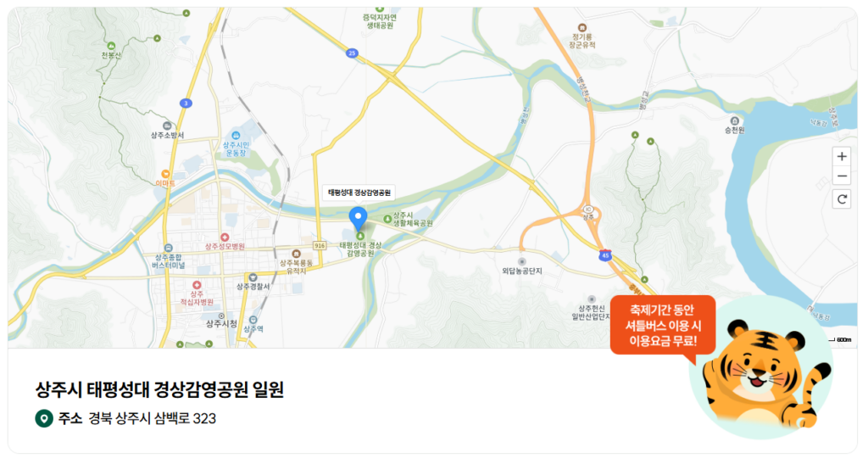Click the blue location pin marker
The image size is (868, 464).
(359, 219)
